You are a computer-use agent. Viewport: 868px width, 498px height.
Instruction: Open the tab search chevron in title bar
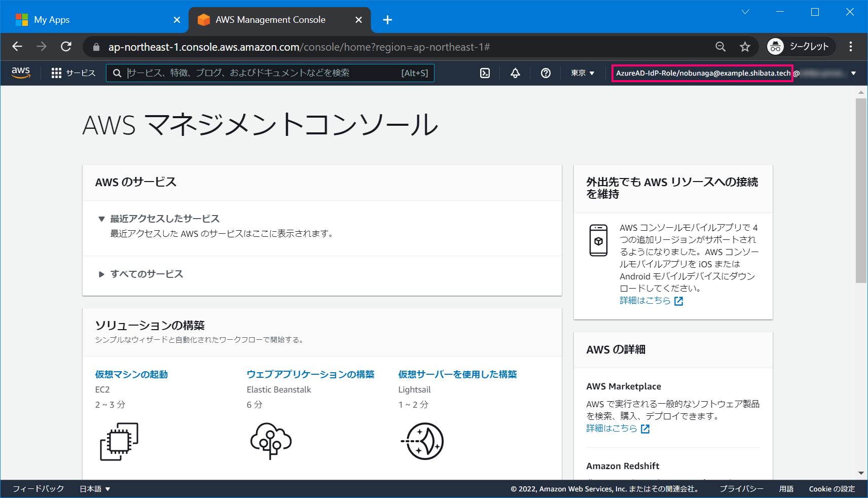click(x=745, y=12)
